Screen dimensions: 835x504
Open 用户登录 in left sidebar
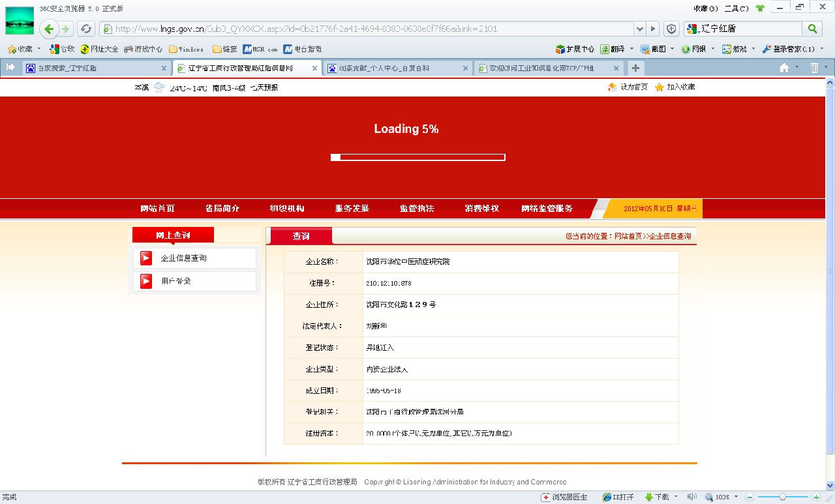click(x=194, y=281)
